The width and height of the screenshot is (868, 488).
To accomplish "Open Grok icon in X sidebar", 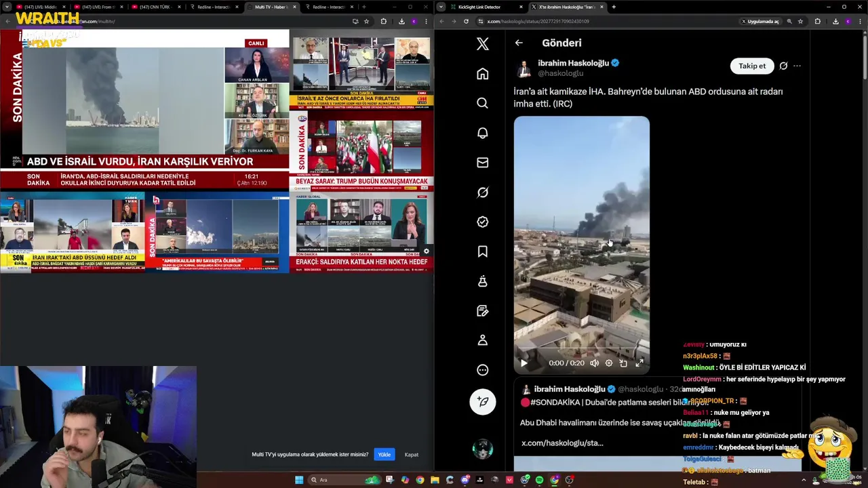I will coord(482,192).
